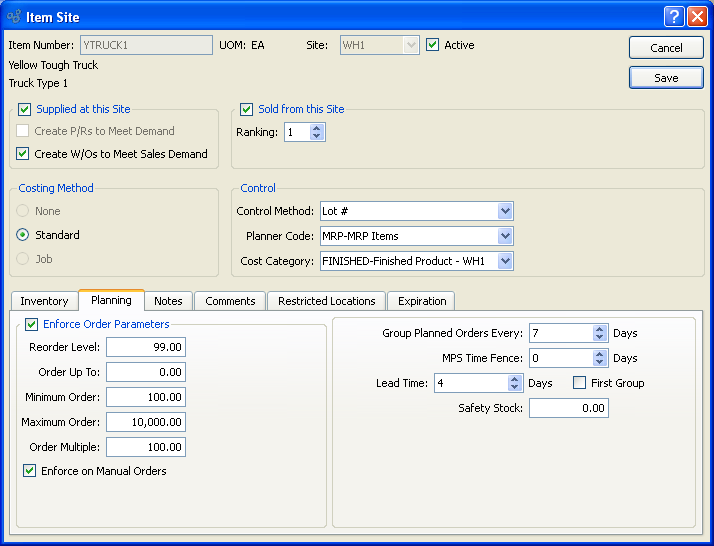Click the Help question mark icon

click(x=674, y=16)
